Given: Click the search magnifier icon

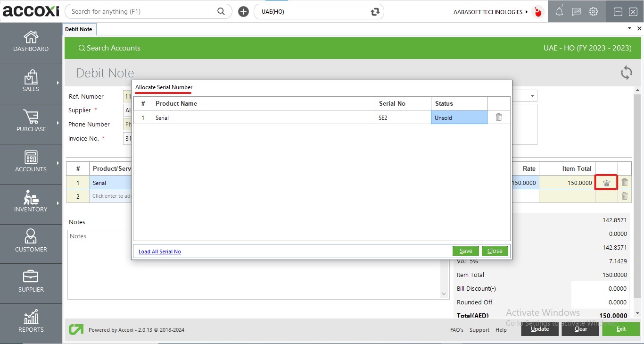Looking at the screenshot, I should [x=221, y=11].
